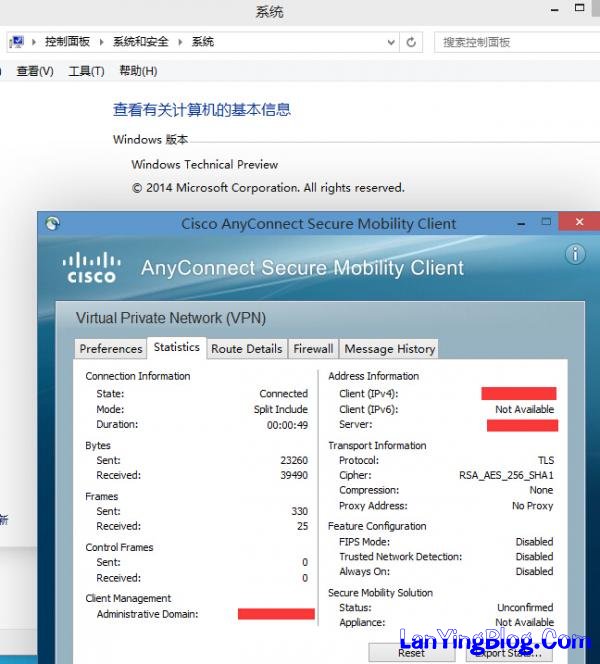Click the Proxy Address value No Proxy
The width and height of the screenshot is (600, 664).
tap(533, 506)
